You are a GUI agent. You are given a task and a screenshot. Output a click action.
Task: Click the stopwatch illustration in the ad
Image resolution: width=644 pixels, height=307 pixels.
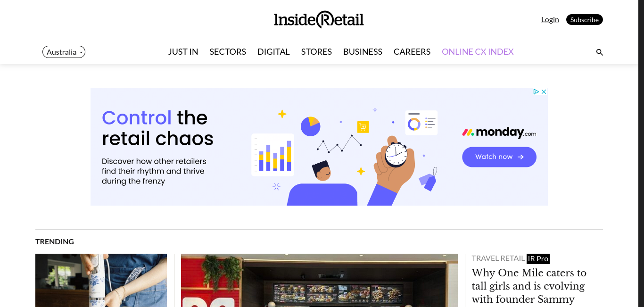[395, 153]
